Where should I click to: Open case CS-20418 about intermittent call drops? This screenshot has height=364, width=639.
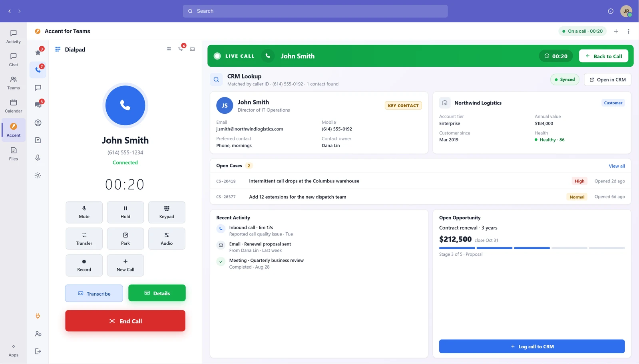pos(420,181)
